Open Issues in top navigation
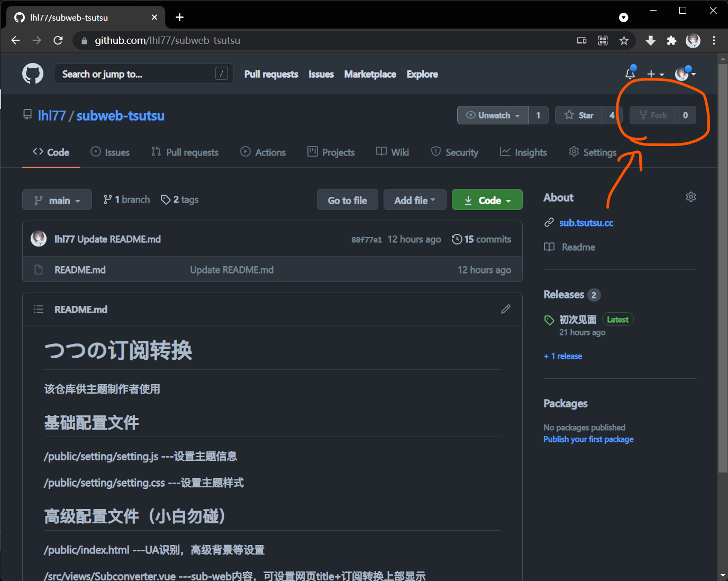Screen dimensions: 728x581 tap(321, 74)
